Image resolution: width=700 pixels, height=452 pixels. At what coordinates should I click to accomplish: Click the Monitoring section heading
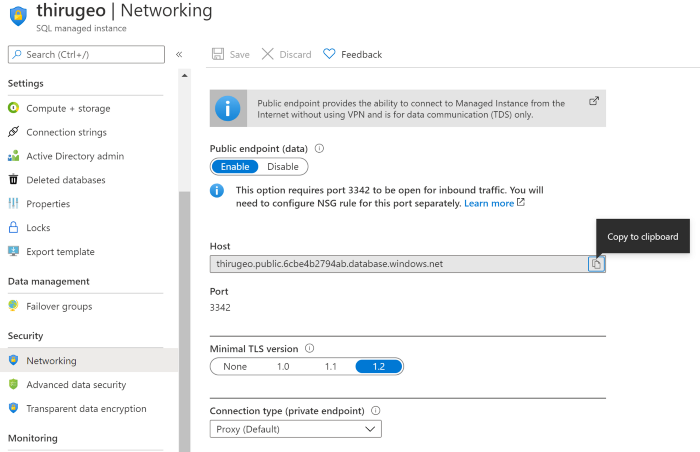tap(33, 438)
